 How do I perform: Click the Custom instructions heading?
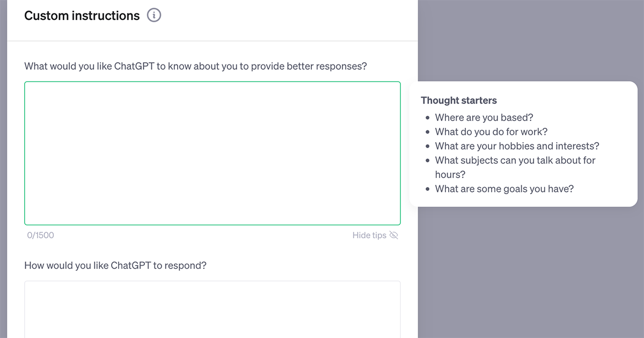[82, 16]
